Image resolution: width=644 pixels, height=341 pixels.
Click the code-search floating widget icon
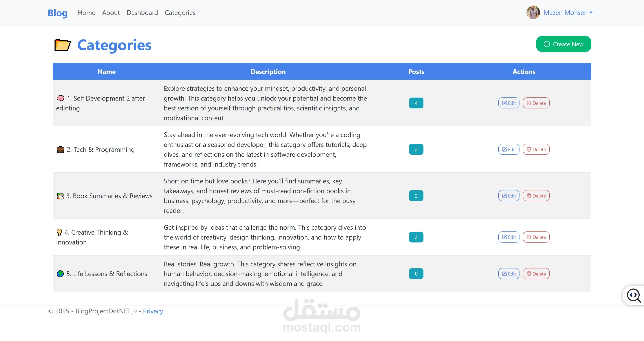pos(634,296)
